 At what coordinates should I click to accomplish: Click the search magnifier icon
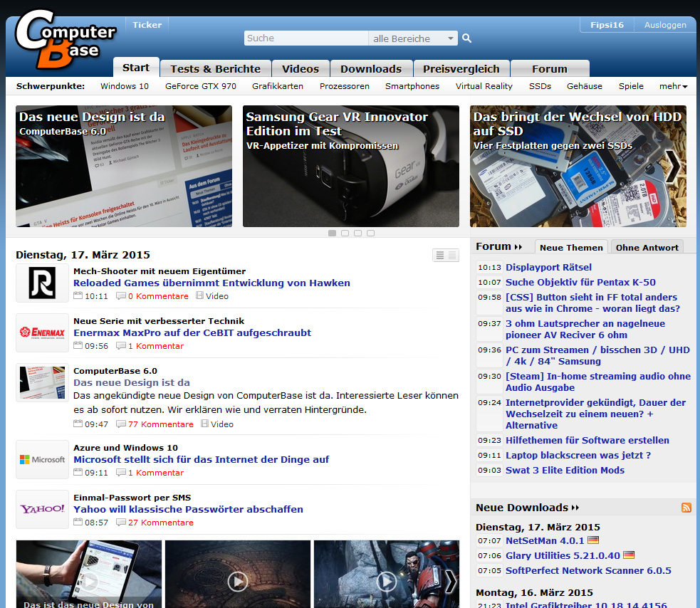pyautogui.click(x=466, y=38)
